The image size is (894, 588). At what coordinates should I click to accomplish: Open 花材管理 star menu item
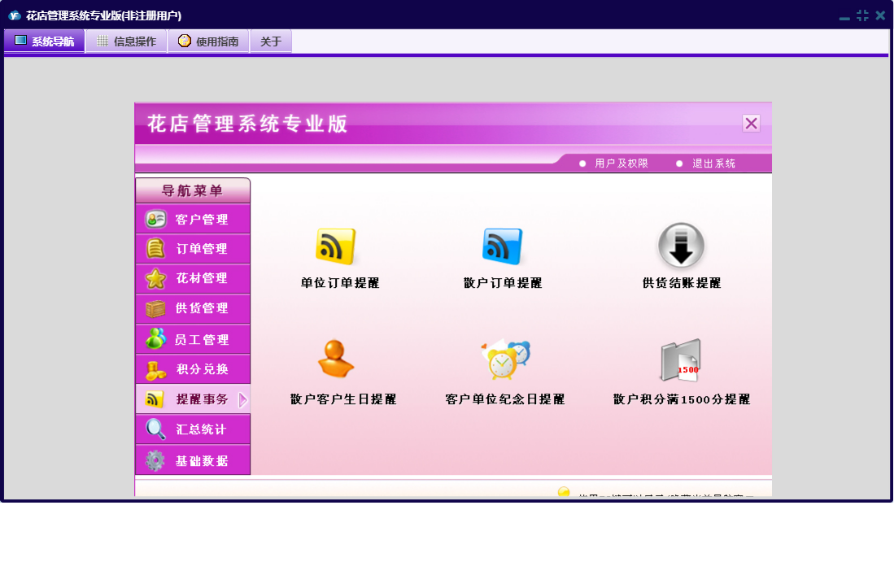click(193, 279)
